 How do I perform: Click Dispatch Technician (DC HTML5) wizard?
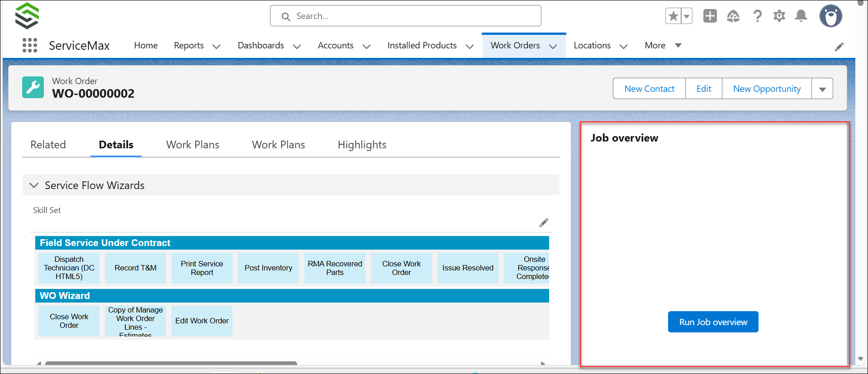(69, 268)
